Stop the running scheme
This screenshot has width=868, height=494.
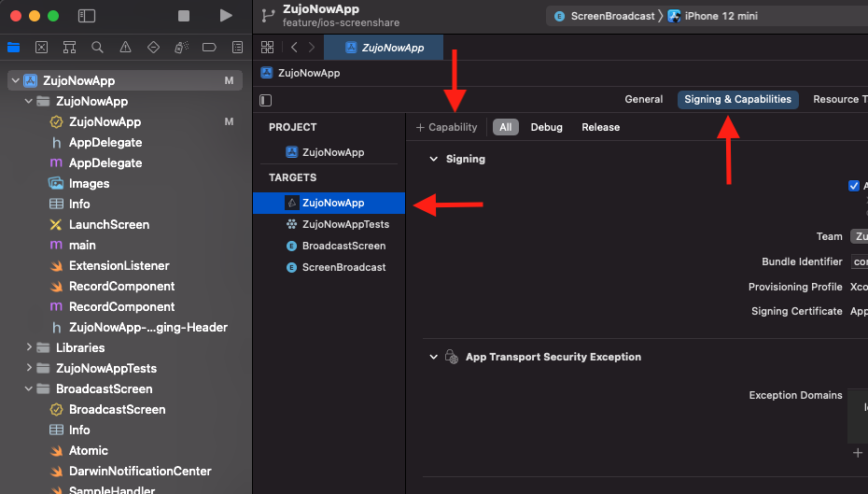[184, 16]
